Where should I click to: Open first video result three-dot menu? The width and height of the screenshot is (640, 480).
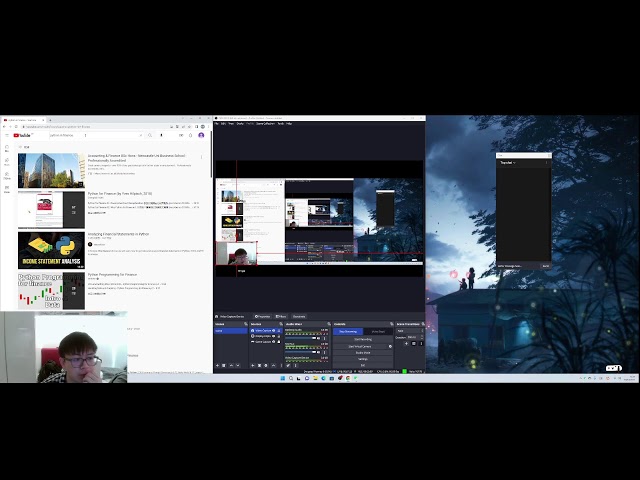pos(201,157)
